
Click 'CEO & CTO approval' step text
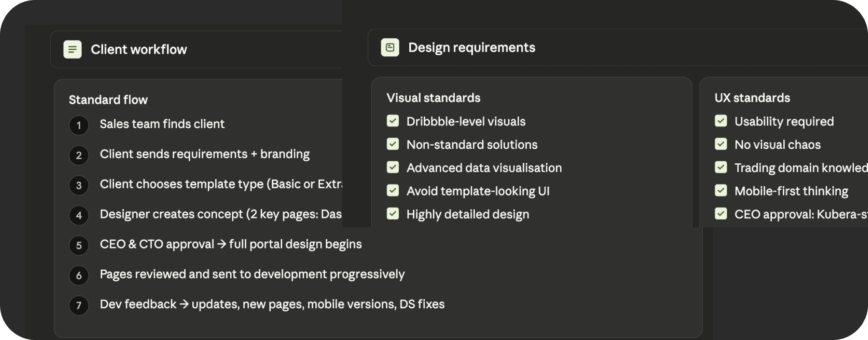(231, 244)
